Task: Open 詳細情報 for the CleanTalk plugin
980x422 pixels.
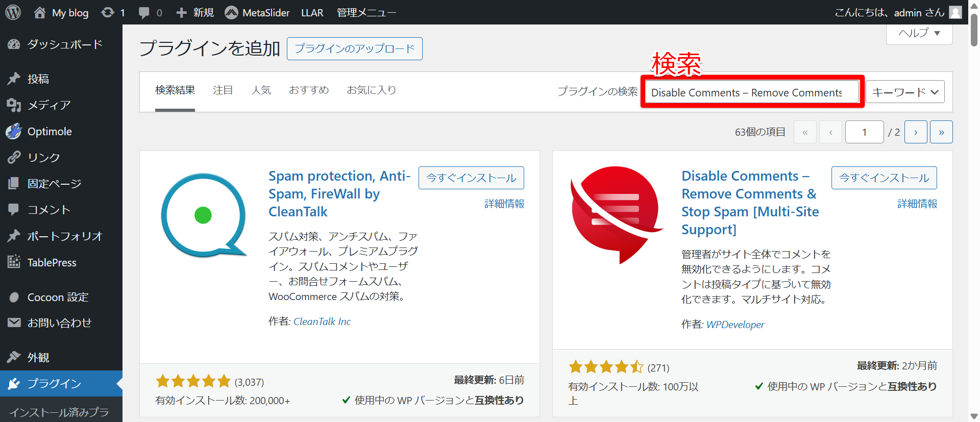Action: (x=504, y=204)
